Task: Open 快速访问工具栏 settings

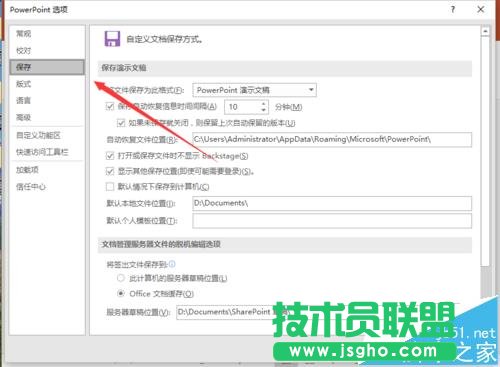Action: [x=42, y=152]
